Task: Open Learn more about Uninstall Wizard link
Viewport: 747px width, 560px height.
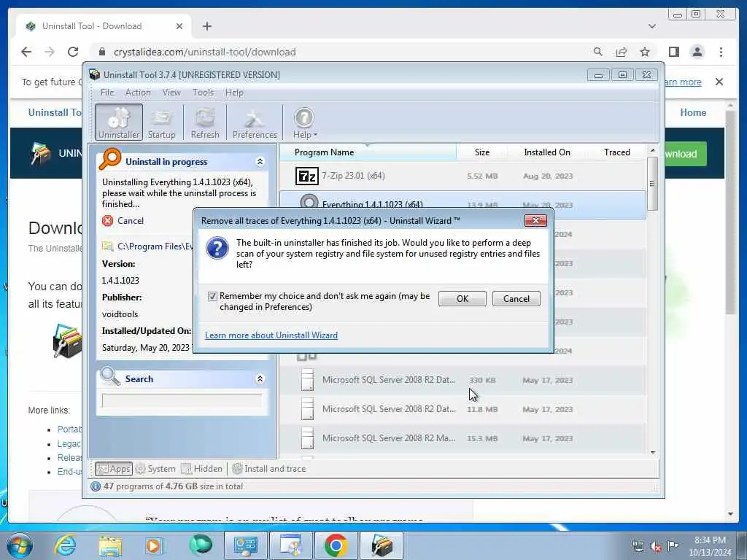Action: coord(271,335)
